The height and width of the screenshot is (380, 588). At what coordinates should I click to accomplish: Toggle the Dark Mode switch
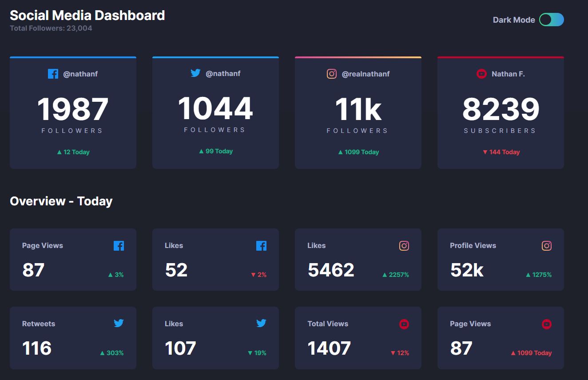552,20
